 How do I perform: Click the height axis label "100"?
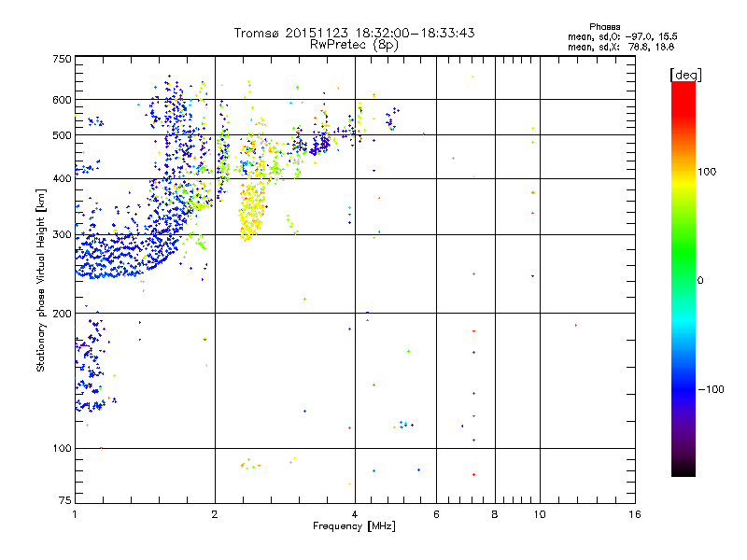[x=62, y=448]
